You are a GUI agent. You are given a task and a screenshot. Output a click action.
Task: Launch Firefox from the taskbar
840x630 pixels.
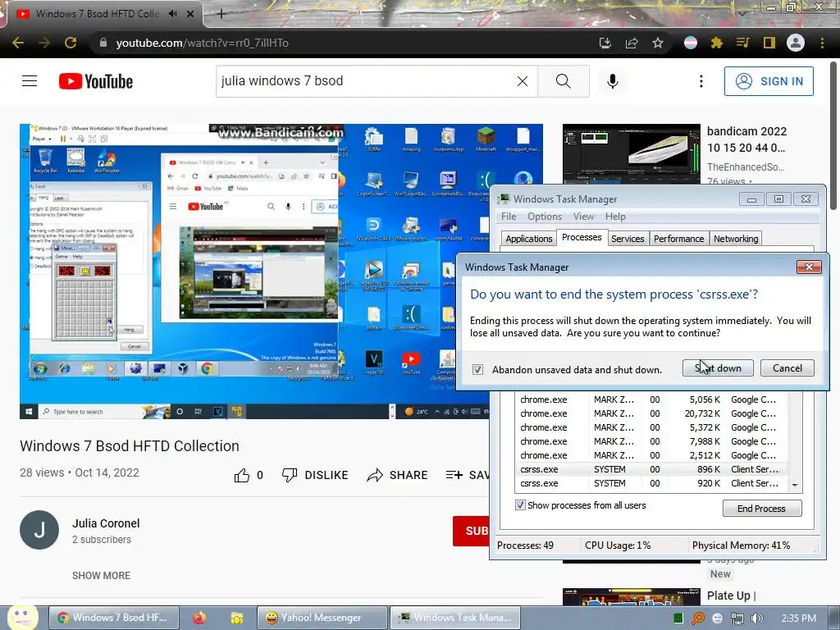(199, 618)
